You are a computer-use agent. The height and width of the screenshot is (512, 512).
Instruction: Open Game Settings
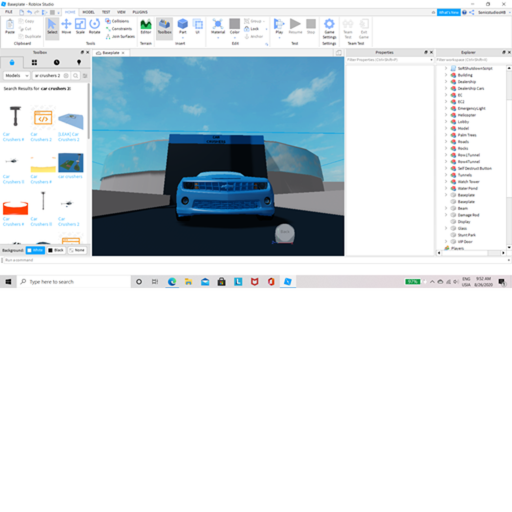(x=329, y=28)
